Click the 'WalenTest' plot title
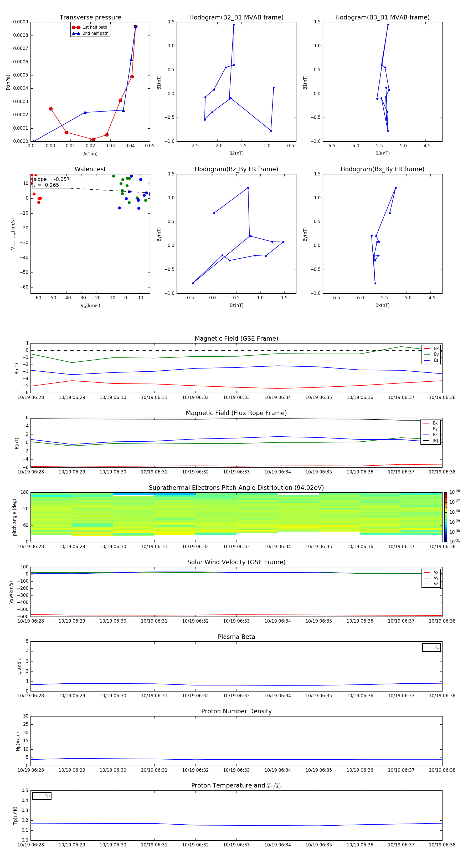 point(90,169)
